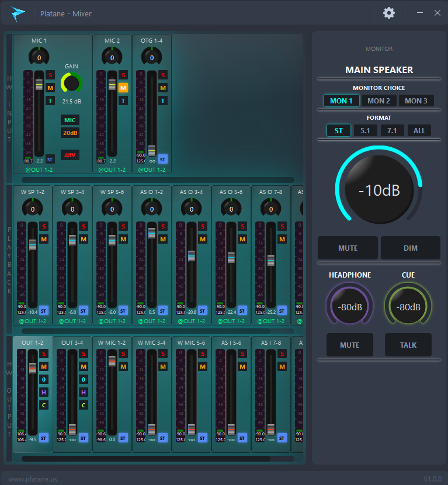Choose the ST monitor format
This screenshot has height=485, width=448.
pyautogui.click(x=339, y=130)
